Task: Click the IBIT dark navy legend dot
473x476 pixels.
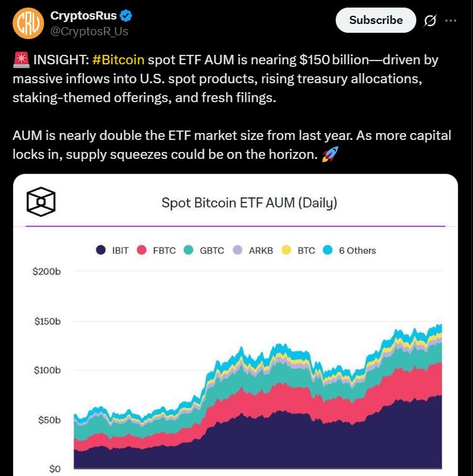Action: tap(101, 250)
